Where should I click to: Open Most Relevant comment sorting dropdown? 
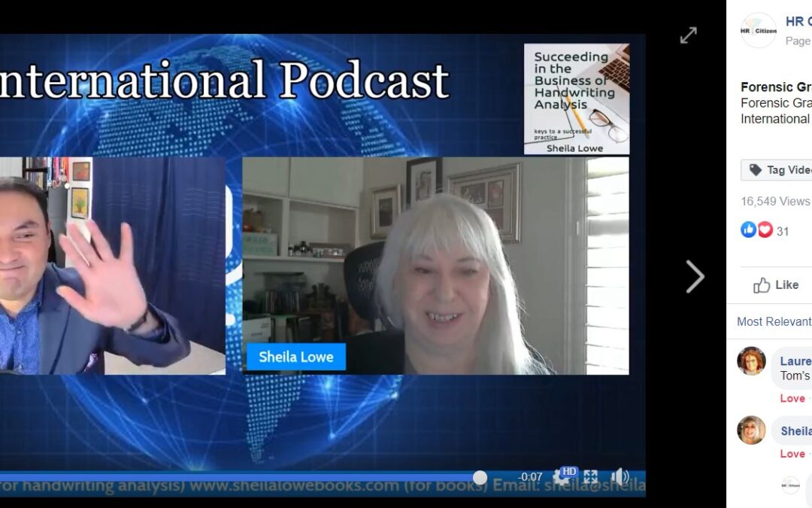[x=774, y=321]
